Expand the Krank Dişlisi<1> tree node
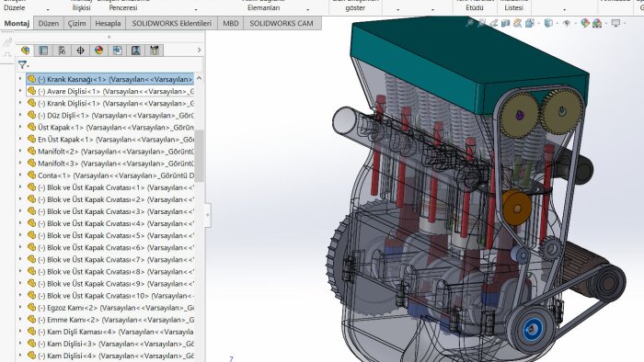644x362 pixels. pyautogui.click(x=20, y=103)
